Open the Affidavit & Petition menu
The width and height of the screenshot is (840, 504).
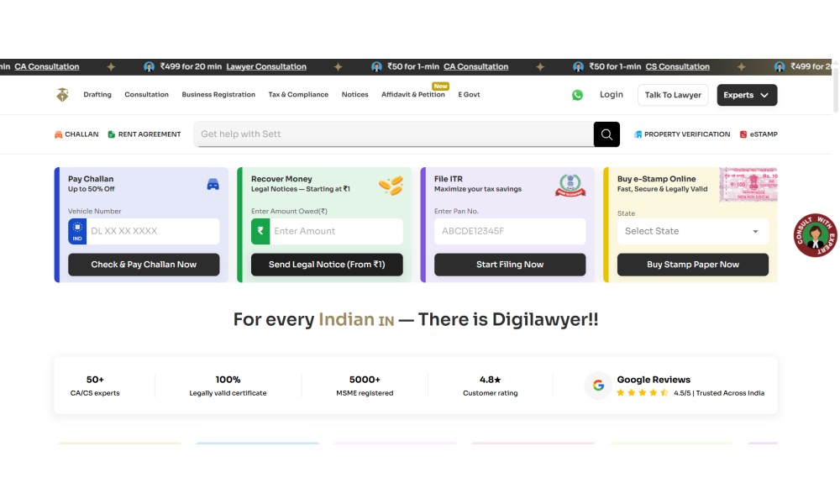[x=413, y=95]
